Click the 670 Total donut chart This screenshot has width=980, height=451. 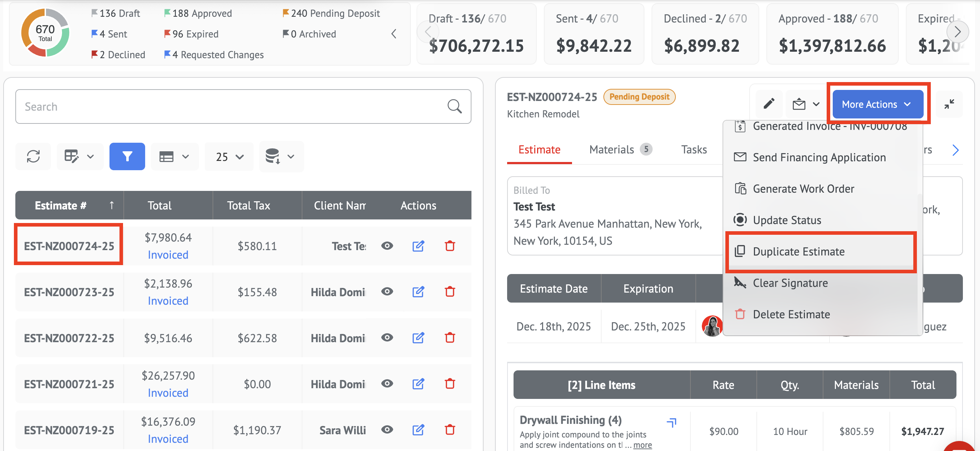45,33
